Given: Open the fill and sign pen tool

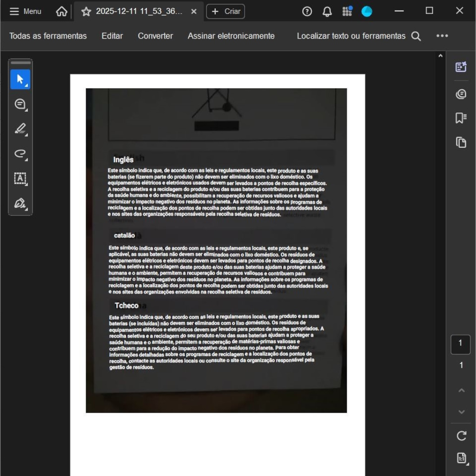Looking at the screenshot, I should click(20, 203).
